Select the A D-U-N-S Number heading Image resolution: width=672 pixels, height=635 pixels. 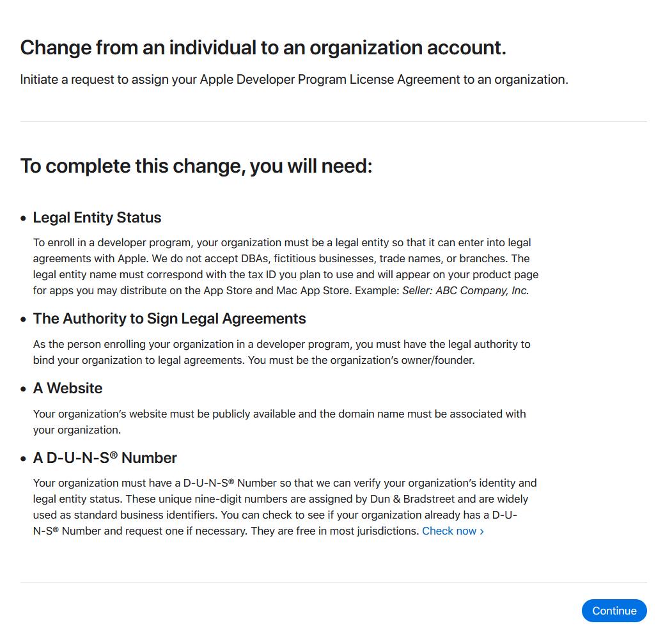click(105, 457)
